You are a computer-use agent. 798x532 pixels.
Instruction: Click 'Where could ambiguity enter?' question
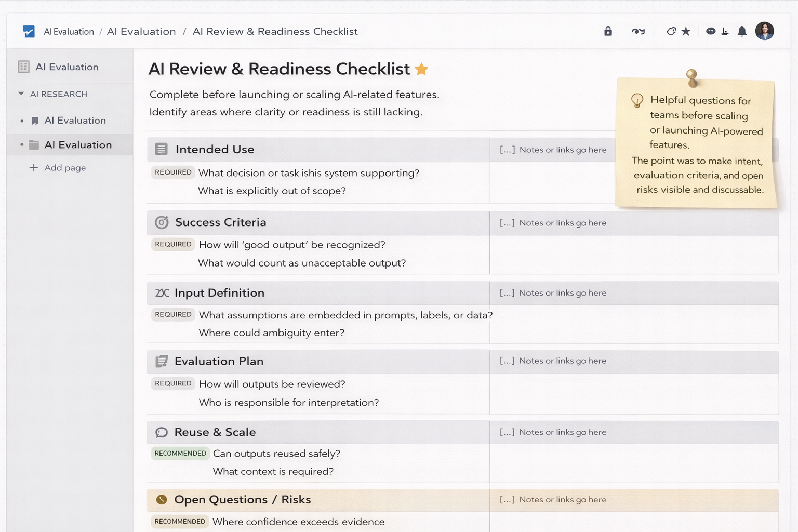(271, 332)
